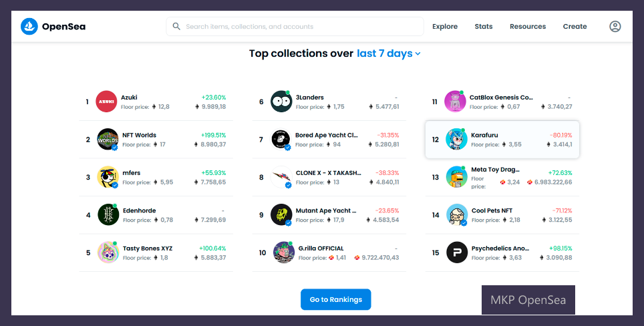Open the 3Landers collection avatar
Image resolution: width=644 pixels, height=326 pixels.
pyautogui.click(x=281, y=102)
